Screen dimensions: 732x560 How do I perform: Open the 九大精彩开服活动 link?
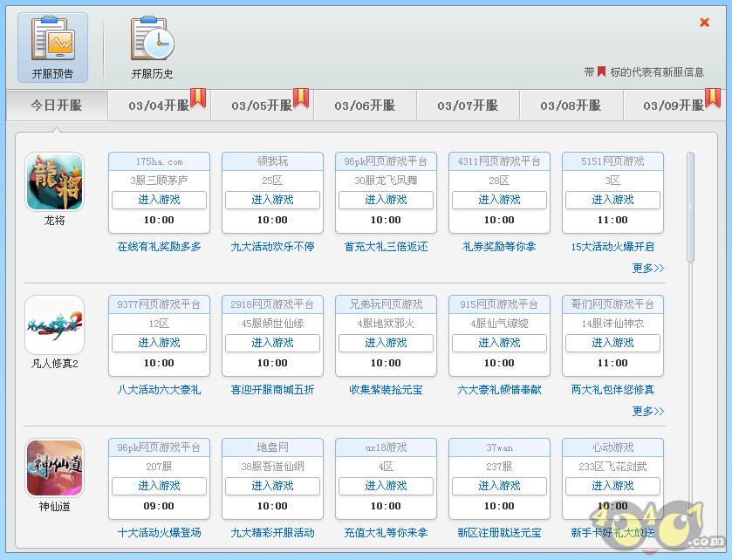click(x=272, y=532)
